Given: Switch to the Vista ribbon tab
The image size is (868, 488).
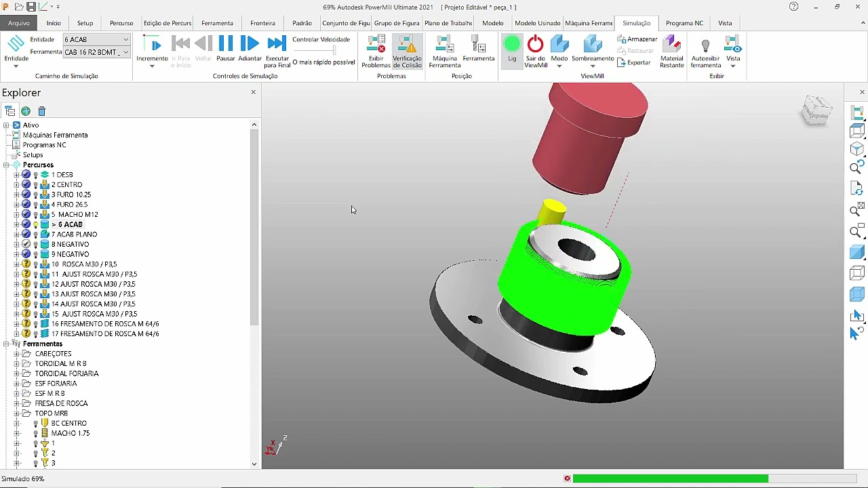Looking at the screenshot, I should tap(725, 23).
